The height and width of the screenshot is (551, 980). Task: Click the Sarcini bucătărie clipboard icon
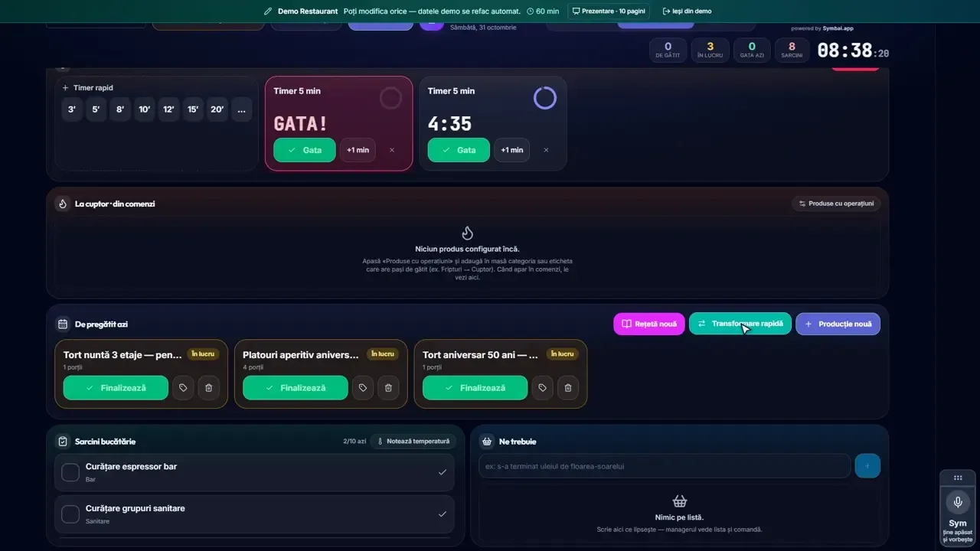(63, 442)
